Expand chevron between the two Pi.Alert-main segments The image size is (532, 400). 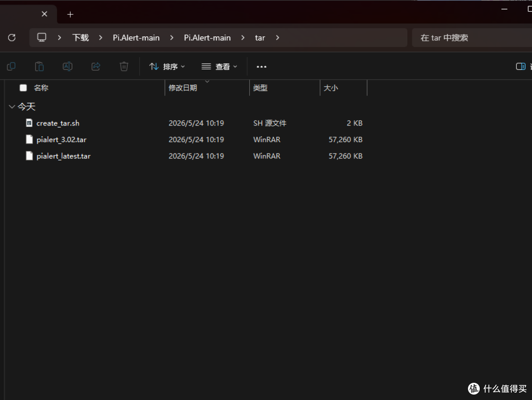172,37
